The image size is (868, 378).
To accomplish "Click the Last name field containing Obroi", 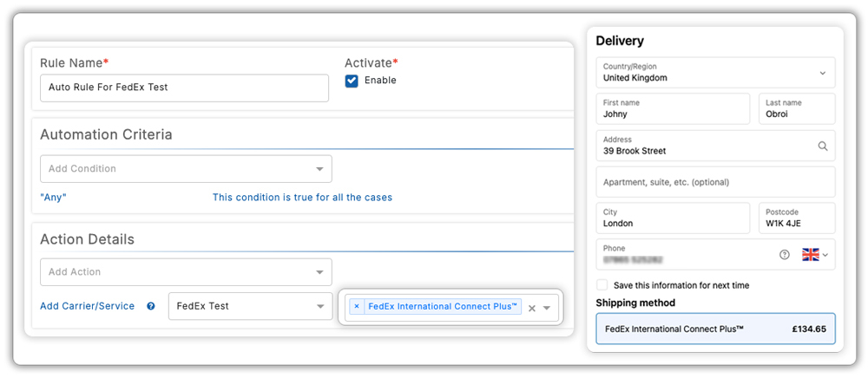I will [x=797, y=109].
